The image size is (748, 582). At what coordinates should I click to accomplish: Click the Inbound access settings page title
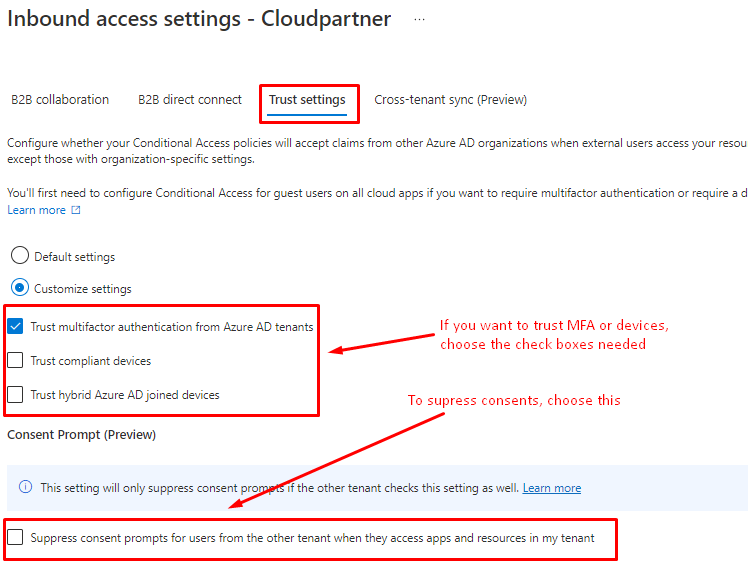pyautogui.click(x=199, y=20)
